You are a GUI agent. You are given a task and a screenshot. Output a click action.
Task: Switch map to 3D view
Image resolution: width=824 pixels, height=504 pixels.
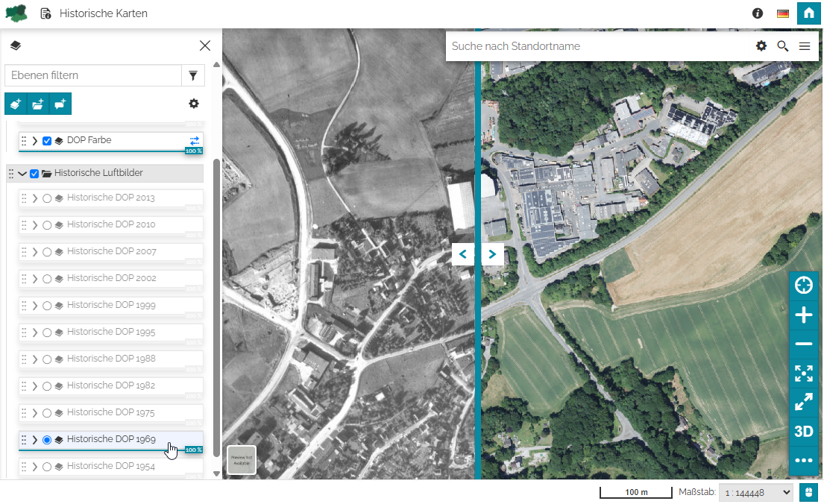coord(803,432)
